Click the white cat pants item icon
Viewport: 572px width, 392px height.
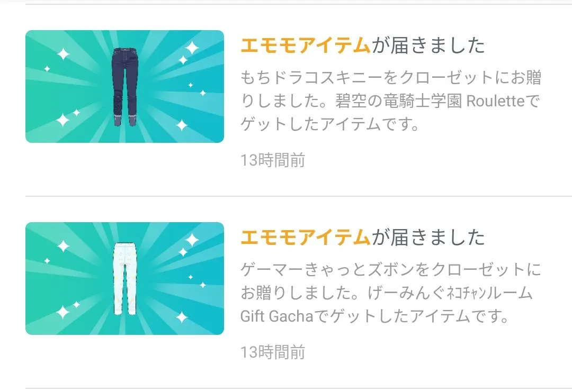[x=124, y=279]
